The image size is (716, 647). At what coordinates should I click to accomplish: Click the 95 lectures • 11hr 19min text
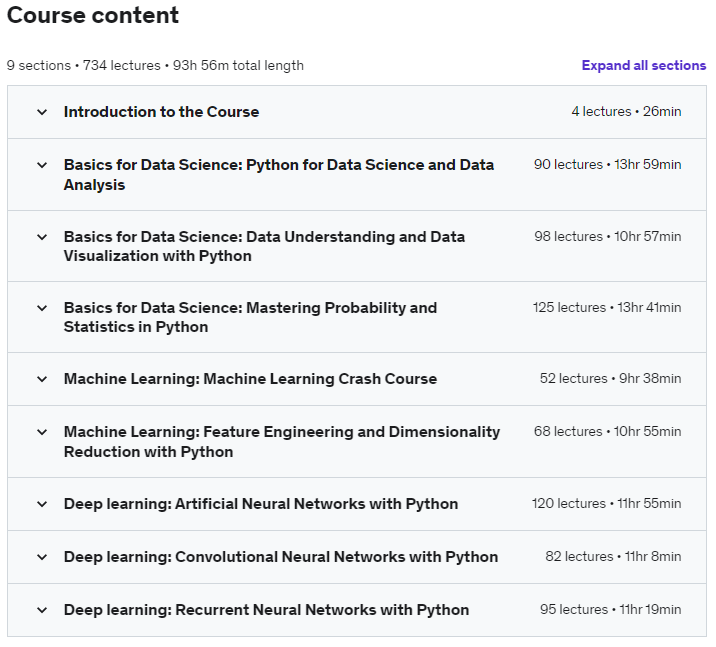point(610,610)
